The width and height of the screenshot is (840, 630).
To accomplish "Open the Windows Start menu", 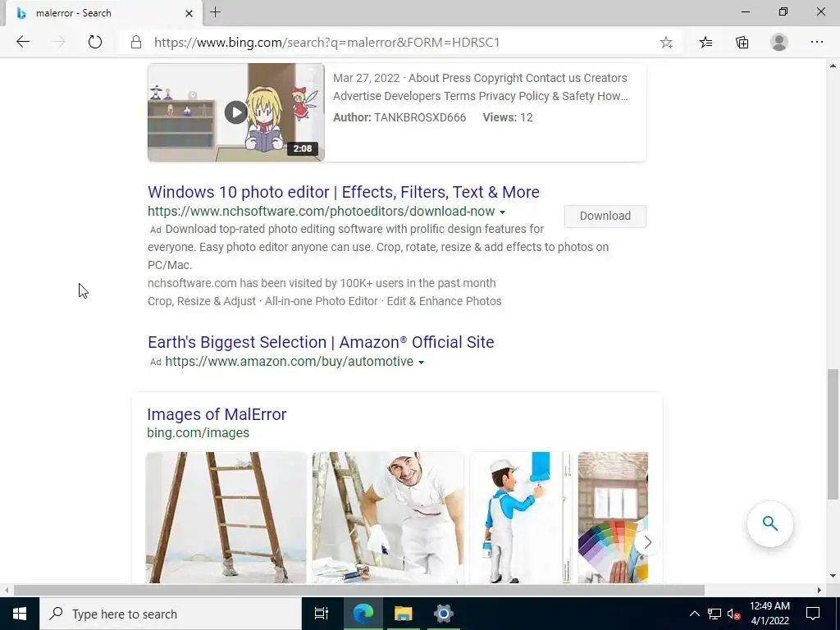I will (x=20, y=614).
